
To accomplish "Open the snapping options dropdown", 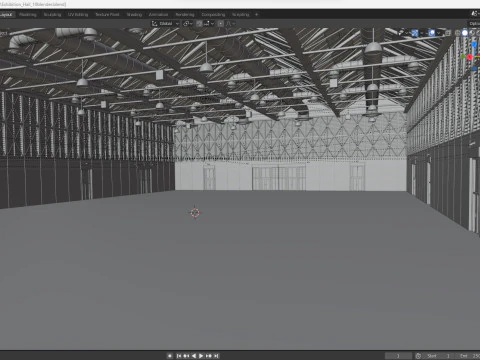I will (x=209, y=24).
